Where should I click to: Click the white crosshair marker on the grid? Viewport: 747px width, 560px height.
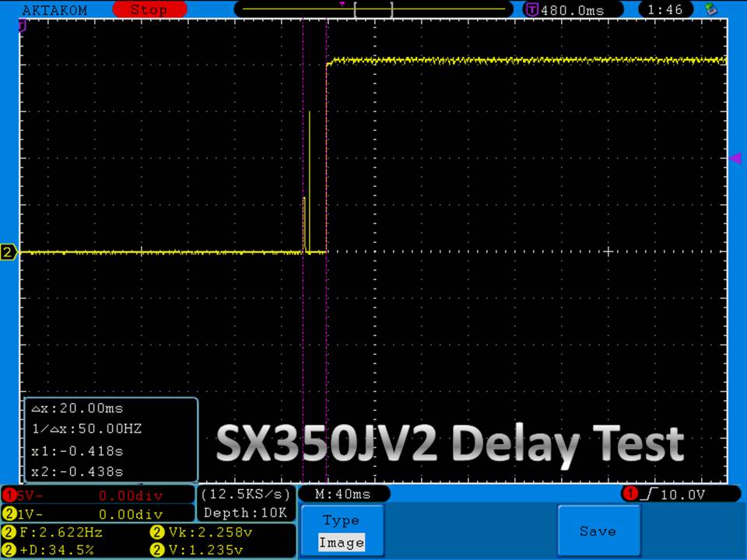tap(608, 251)
